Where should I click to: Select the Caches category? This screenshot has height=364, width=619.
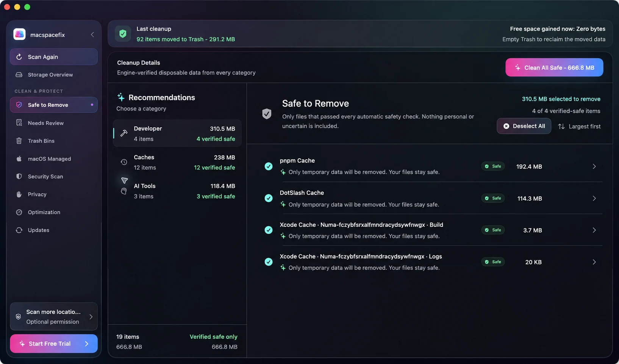177,162
